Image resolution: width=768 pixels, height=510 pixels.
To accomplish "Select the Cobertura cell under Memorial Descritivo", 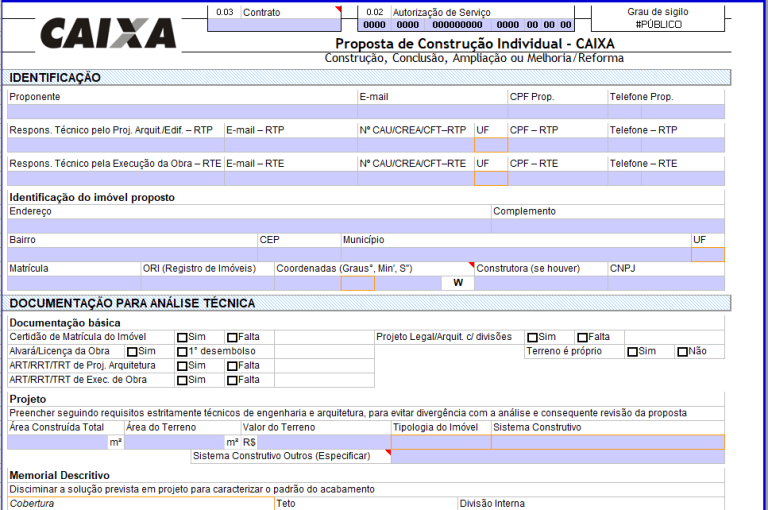I will coord(141,504).
